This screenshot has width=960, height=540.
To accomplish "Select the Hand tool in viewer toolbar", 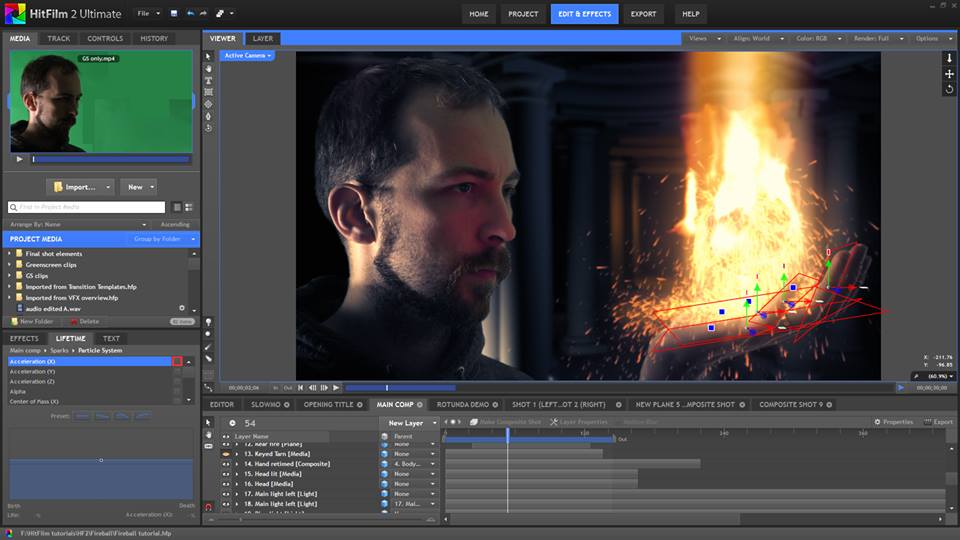I will (208, 69).
